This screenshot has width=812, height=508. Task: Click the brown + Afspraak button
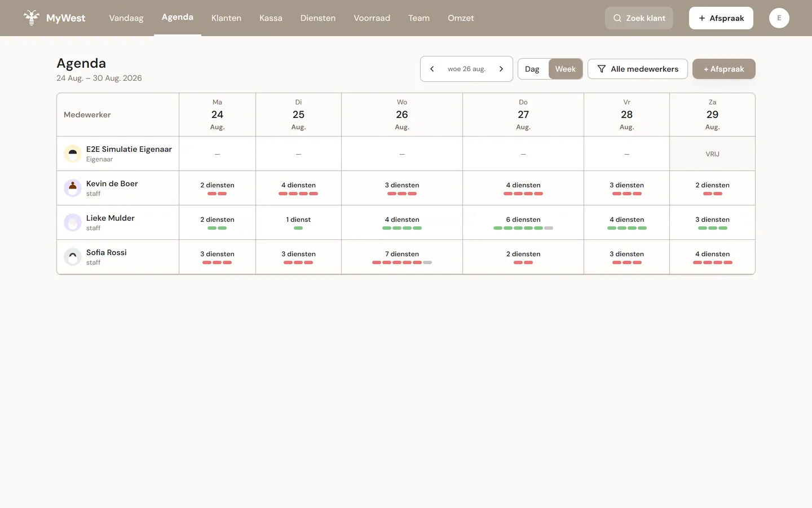pyautogui.click(x=724, y=69)
